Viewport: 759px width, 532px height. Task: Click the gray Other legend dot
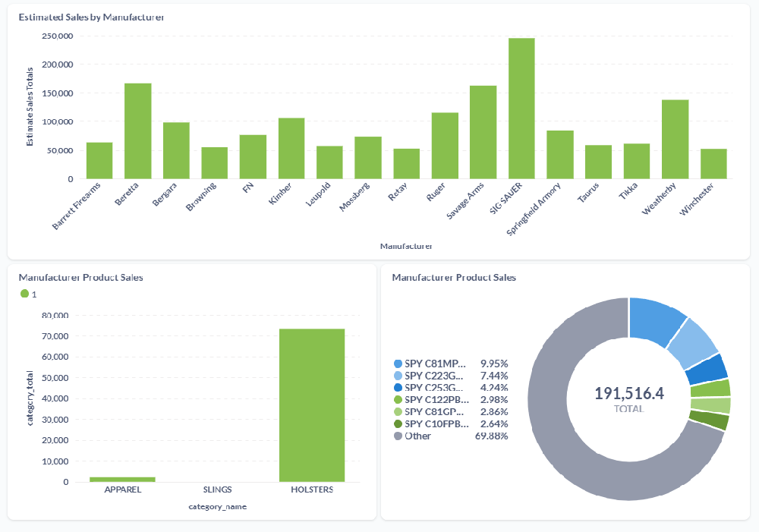click(398, 436)
